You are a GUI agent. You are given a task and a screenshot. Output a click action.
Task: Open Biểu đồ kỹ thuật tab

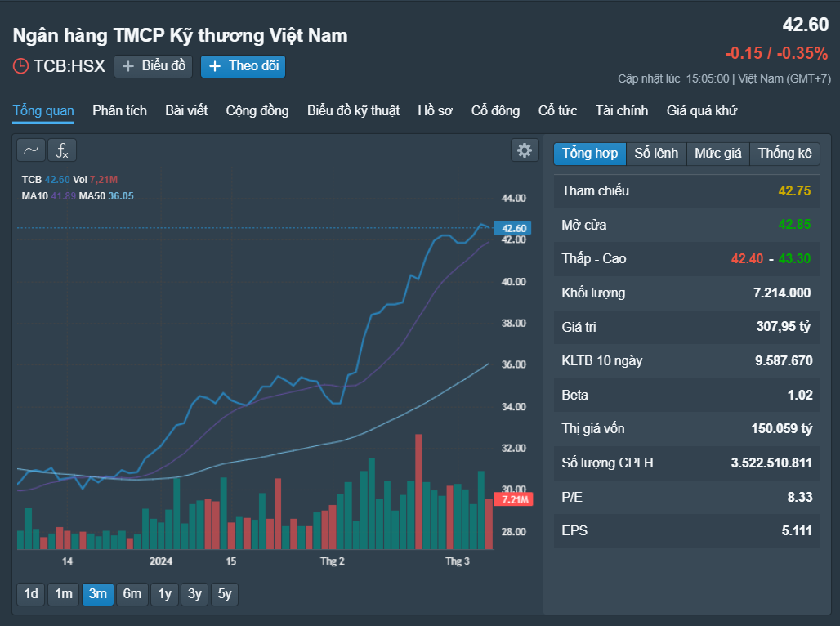pyautogui.click(x=354, y=111)
